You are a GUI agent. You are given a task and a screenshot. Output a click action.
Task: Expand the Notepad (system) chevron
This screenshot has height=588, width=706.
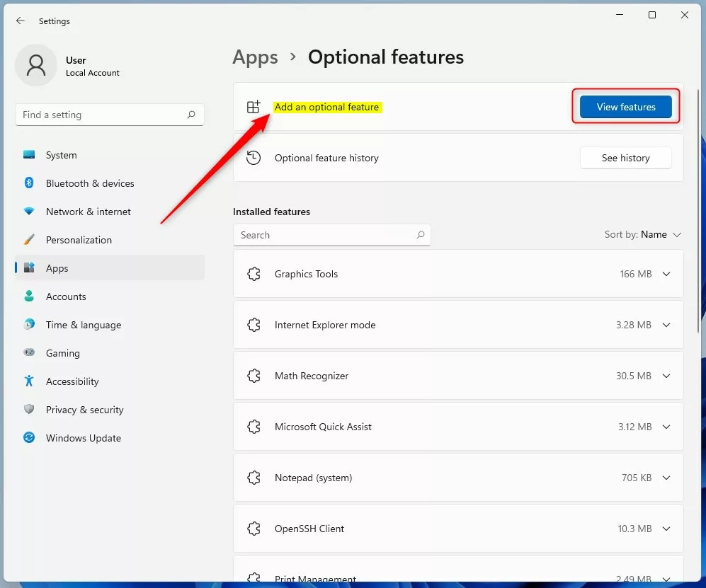[x=666, y=478]
